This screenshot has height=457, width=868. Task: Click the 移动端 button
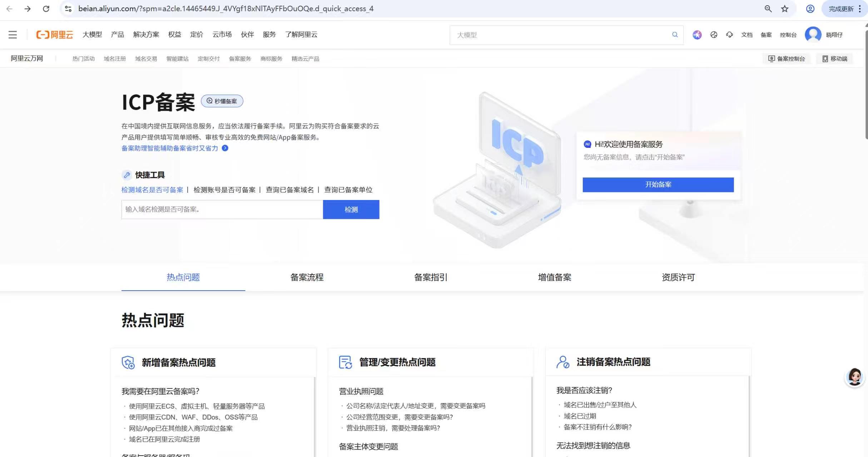tap(835, 59)
